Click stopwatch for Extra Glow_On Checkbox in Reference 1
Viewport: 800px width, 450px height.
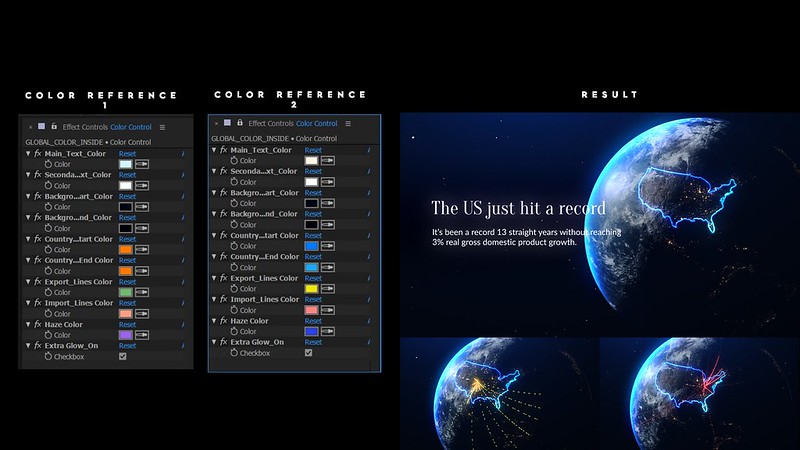coord(48,357)
